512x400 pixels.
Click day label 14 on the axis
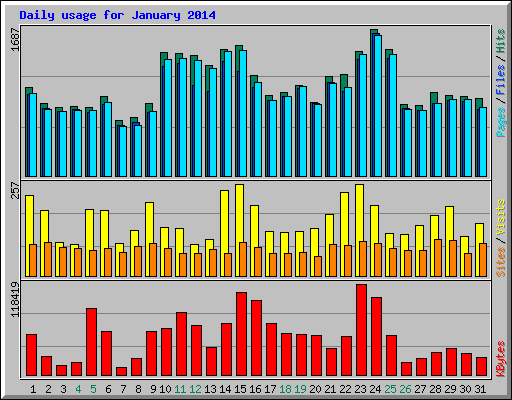[x=225, y=389]
